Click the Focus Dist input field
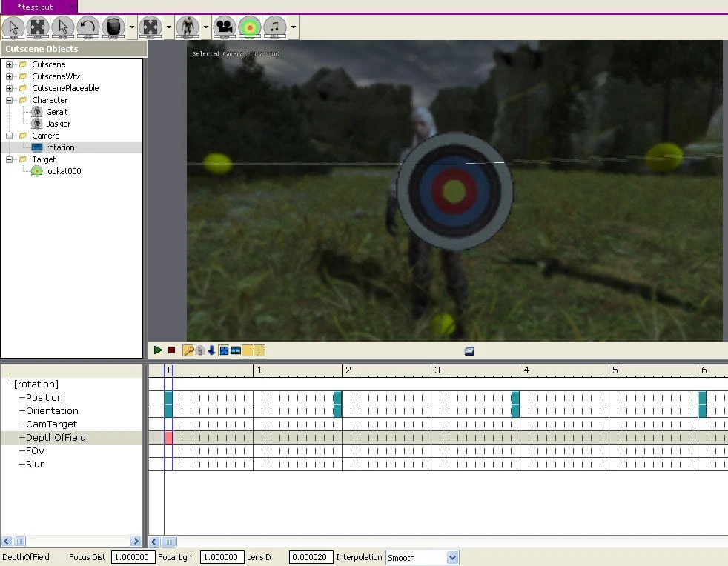The width and height of the screenshot is (728, 566). (x=133, y=557)
